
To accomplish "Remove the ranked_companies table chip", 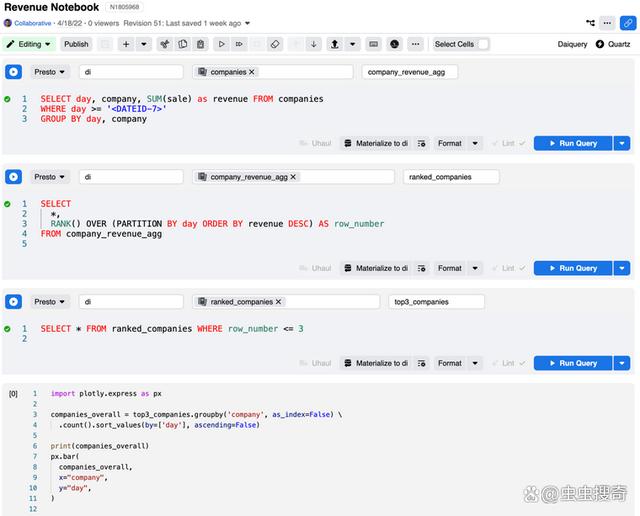I will [278, 302].
